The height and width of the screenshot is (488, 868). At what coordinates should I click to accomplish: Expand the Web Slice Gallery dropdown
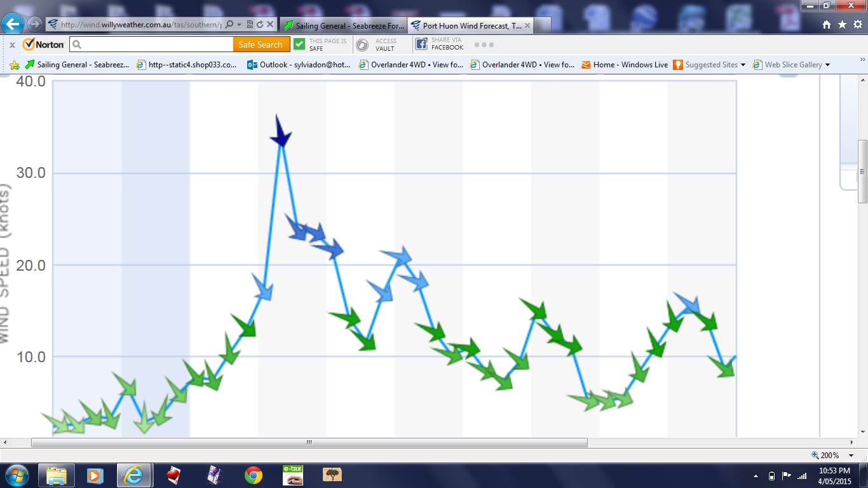827,65
